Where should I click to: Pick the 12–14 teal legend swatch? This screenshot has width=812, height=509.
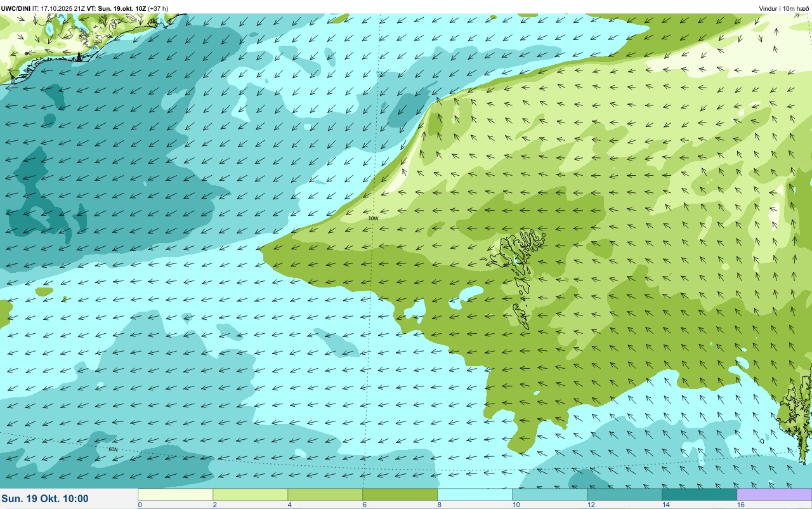coord(625,494)
